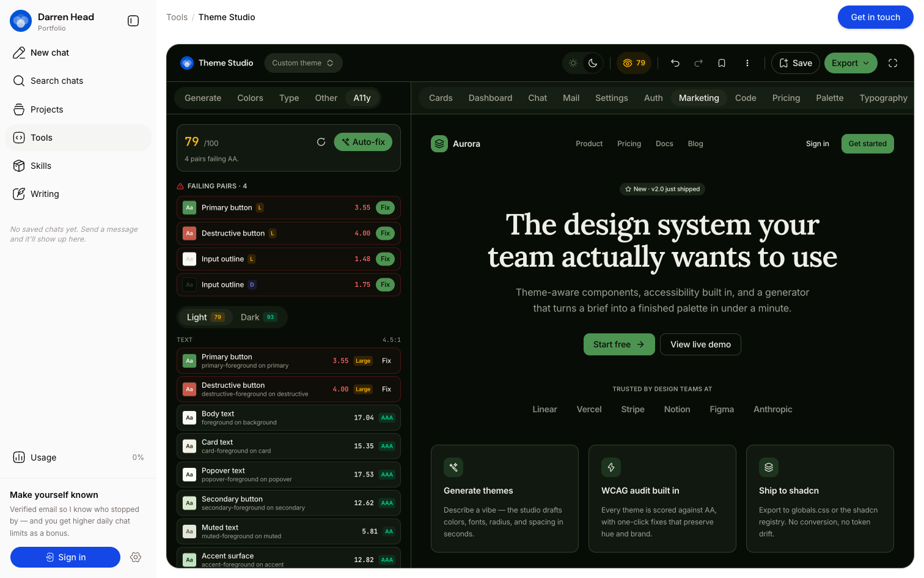Click the Generate themes card icon
Screen dimensions: 924x578
(x=453, y=467)
